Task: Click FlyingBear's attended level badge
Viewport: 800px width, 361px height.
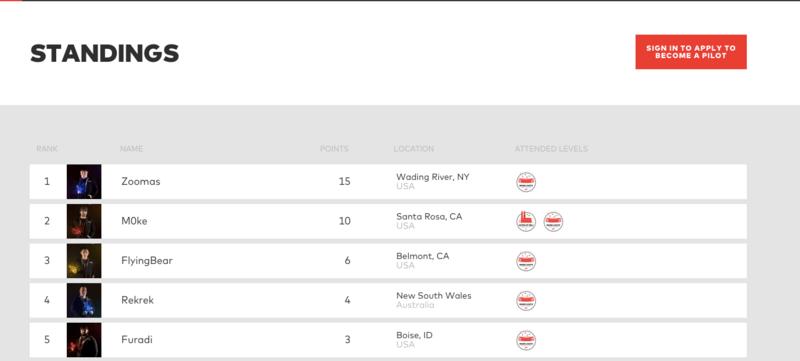Action: 526,261
